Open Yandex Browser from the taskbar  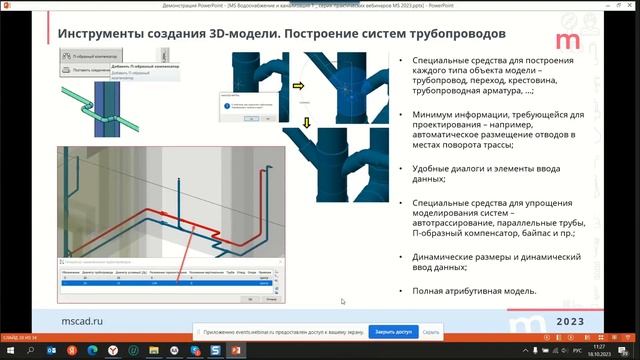click(113, 350)
